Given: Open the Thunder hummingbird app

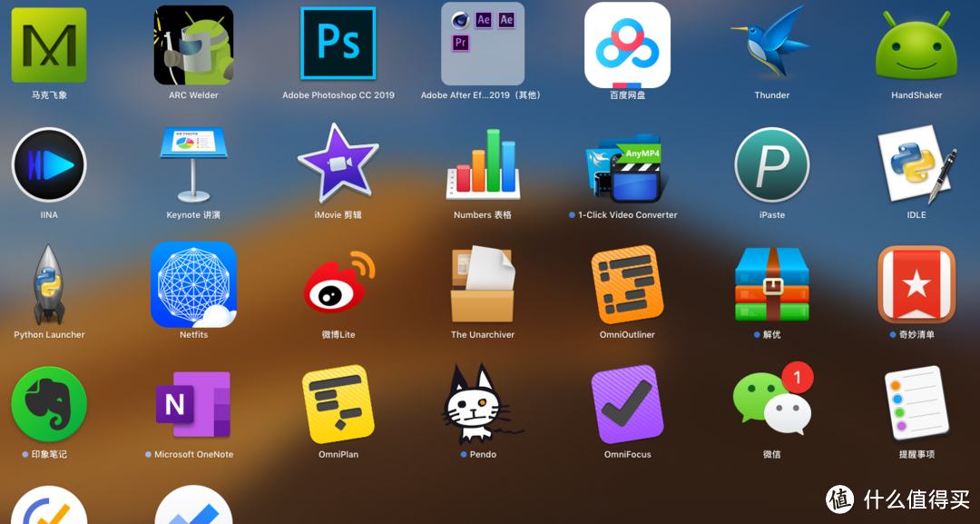Looking at the screenshot, I should 772,43.
